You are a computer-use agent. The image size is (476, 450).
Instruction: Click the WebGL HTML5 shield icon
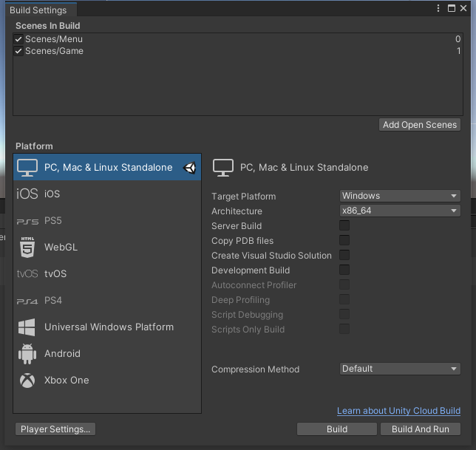tap(27, 248)
